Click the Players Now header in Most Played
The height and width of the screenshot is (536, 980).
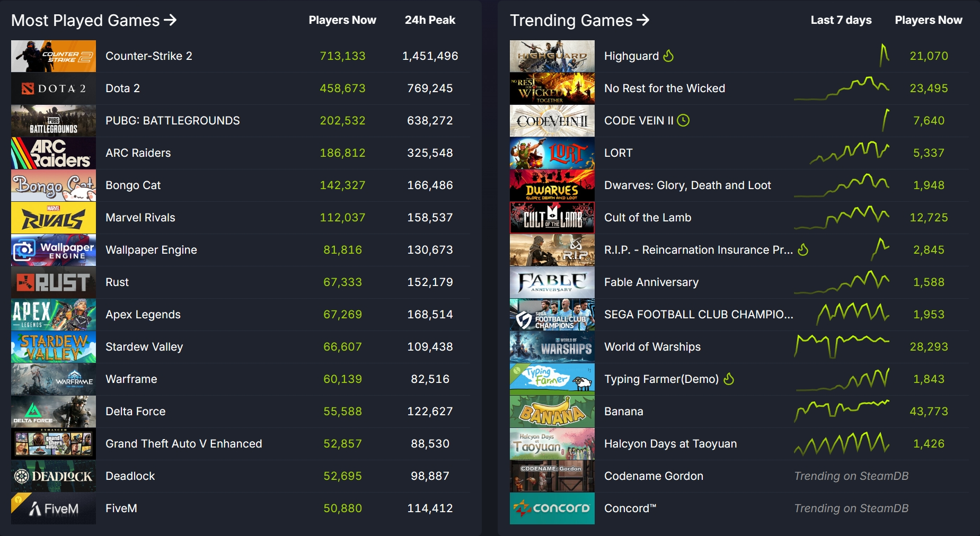pyautogui.click(x=342, y=20)
